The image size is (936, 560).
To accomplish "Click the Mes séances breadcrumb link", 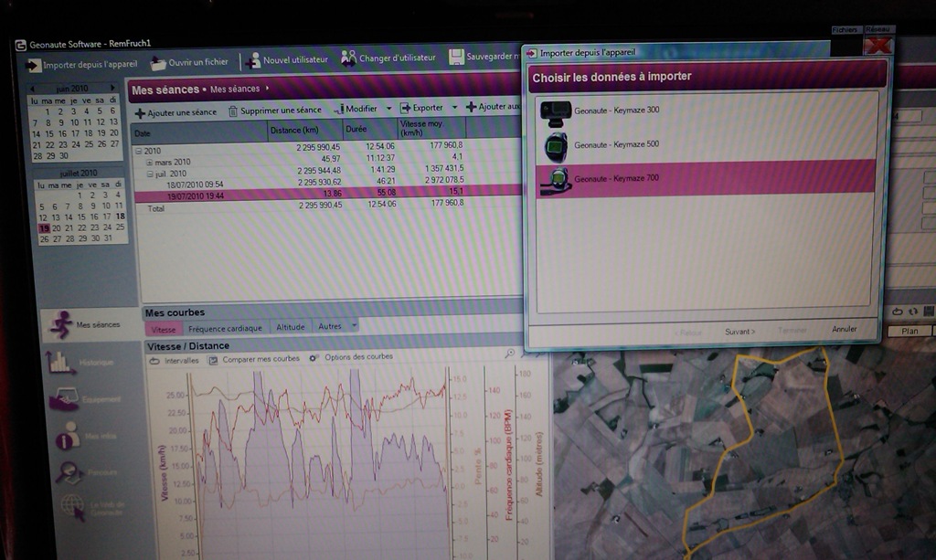I will pos(235,89).
